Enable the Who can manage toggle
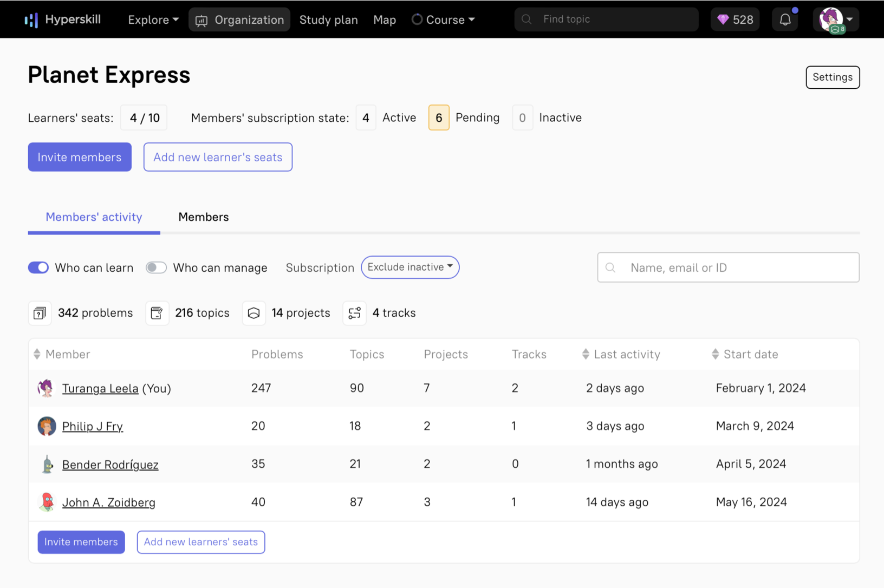The width and height of the screenshot is (884, 588). click(156, 267)
